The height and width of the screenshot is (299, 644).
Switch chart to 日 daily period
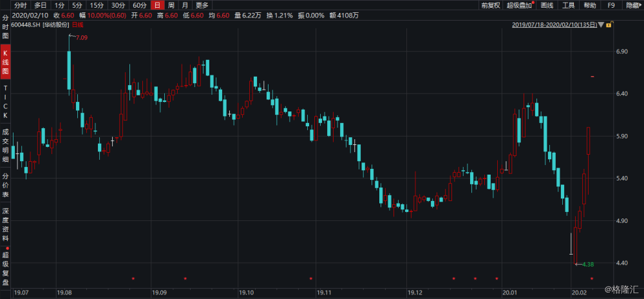tap(155, 5)
